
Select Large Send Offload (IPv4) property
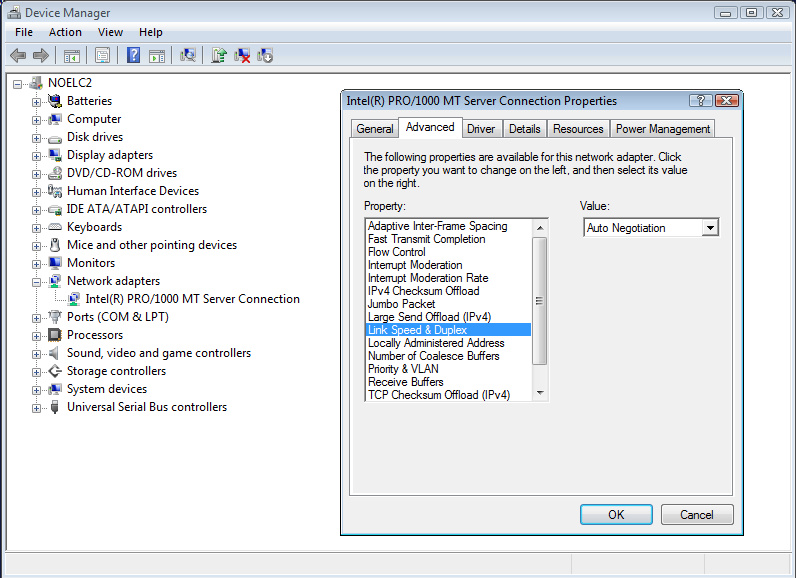pyautogui.click(x=449, y=317)
